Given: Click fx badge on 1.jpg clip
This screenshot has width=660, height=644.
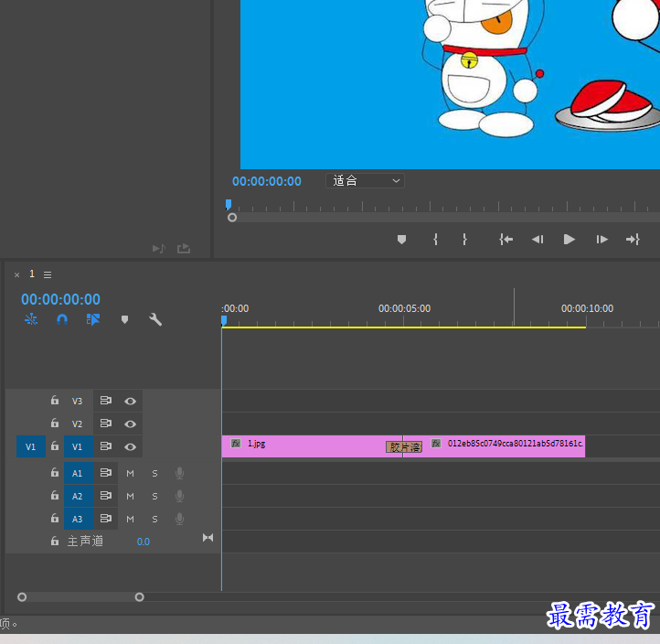Looking at the screenshot, I should 236,443.
